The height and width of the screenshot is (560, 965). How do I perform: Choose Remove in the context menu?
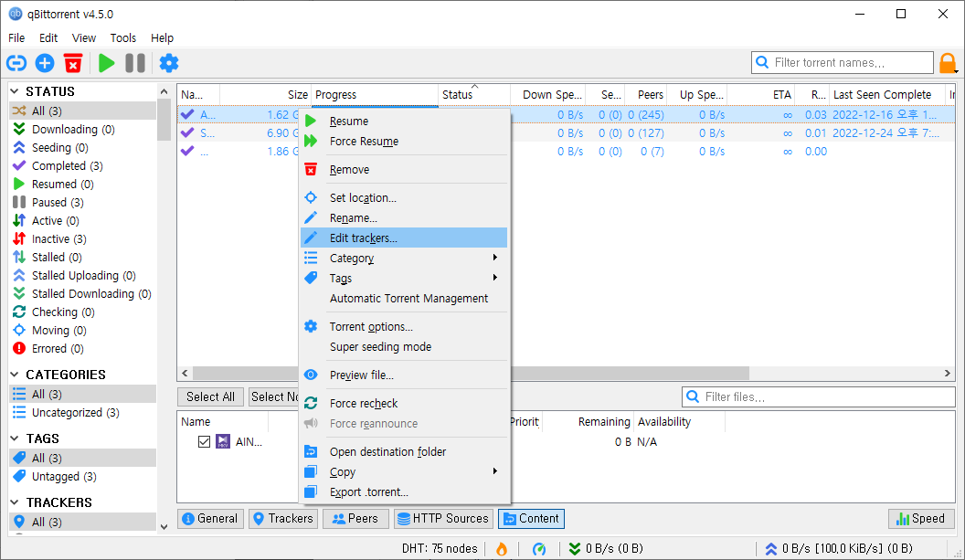pyautogui.click(x=404, y=169)
